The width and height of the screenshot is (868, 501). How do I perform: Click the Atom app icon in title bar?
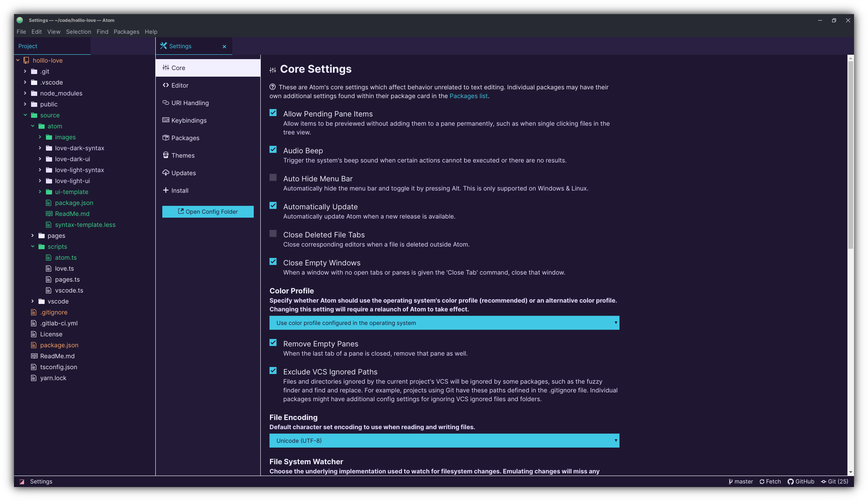point(20,20)
